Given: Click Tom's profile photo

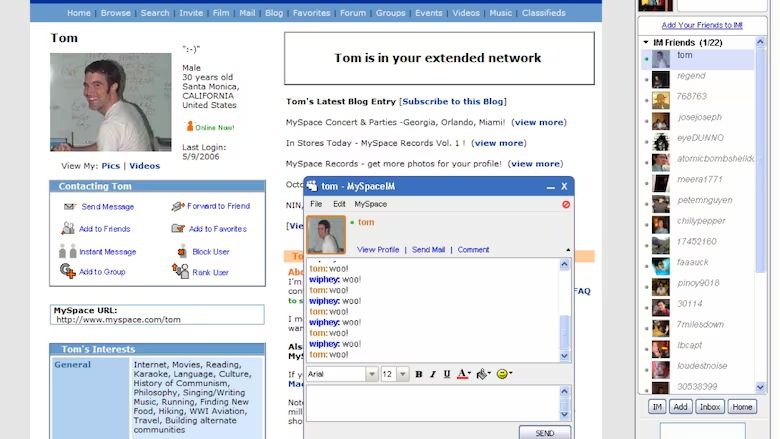Looking at the screenshot, I should (110, 102).
